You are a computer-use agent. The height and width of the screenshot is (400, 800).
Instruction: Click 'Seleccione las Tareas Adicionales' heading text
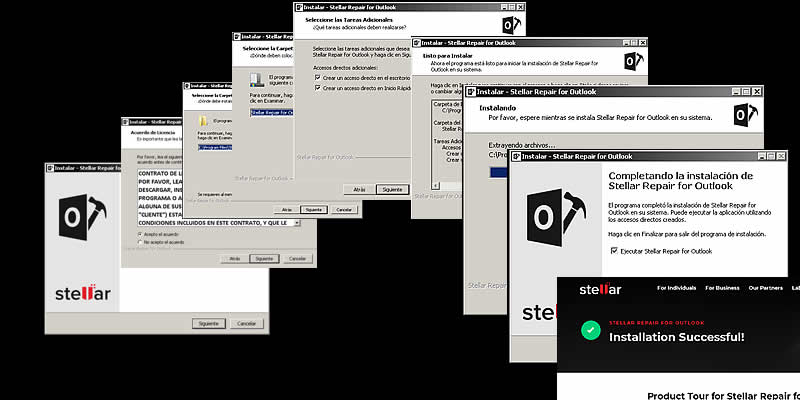pos(349,20)
